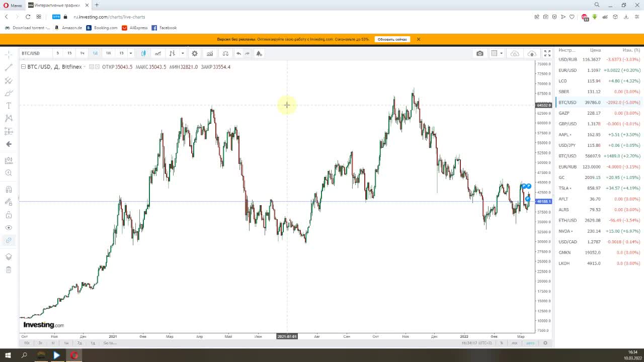Viewport: 644px width, 362px height.
Task: Open the Windows Start menu
Action: tap(8, 355)
